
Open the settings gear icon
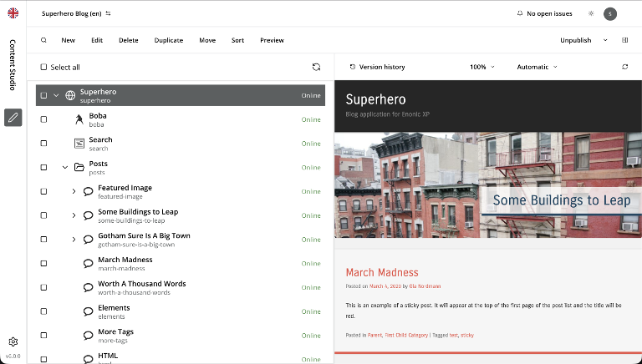[13, 341]
